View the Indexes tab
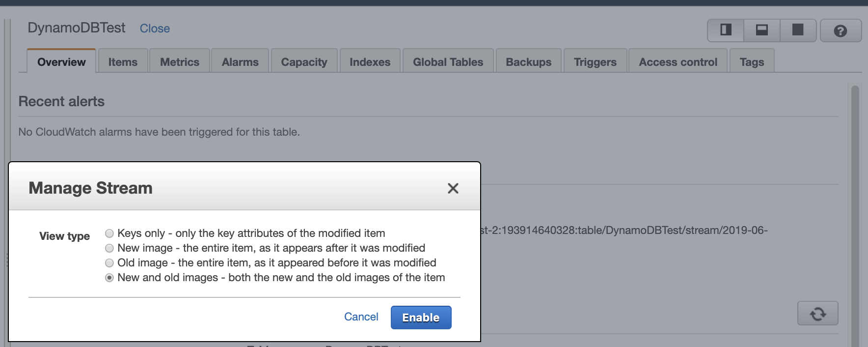868x347 pixels. [x=370, y=62]
